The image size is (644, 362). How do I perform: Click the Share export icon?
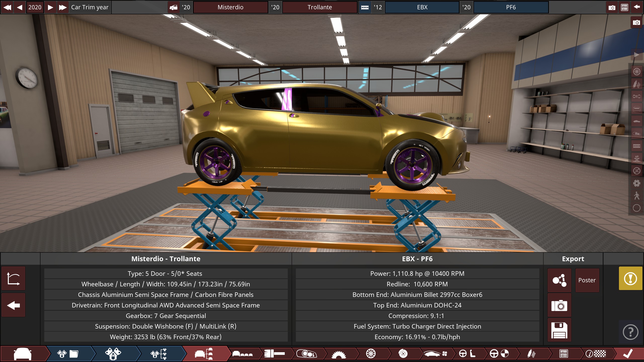[559, 280]
